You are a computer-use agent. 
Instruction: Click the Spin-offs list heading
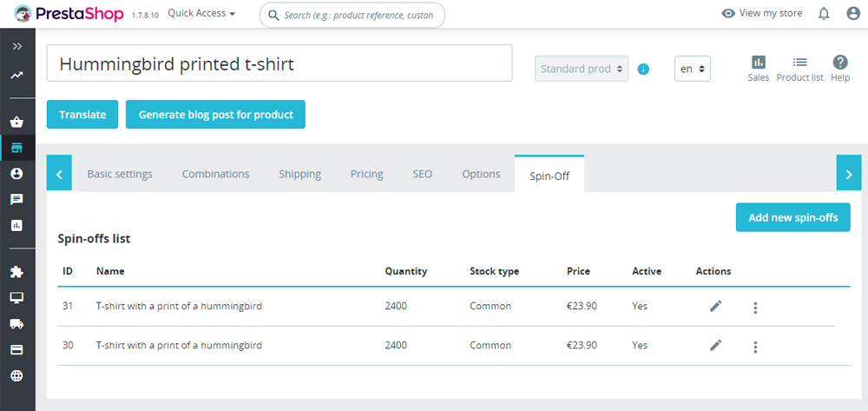[94, 239]
